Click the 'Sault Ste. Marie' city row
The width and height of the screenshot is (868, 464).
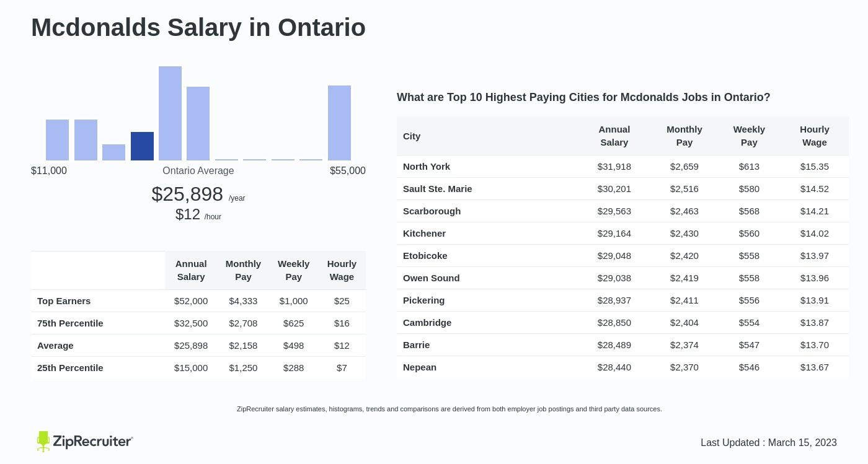623,189
